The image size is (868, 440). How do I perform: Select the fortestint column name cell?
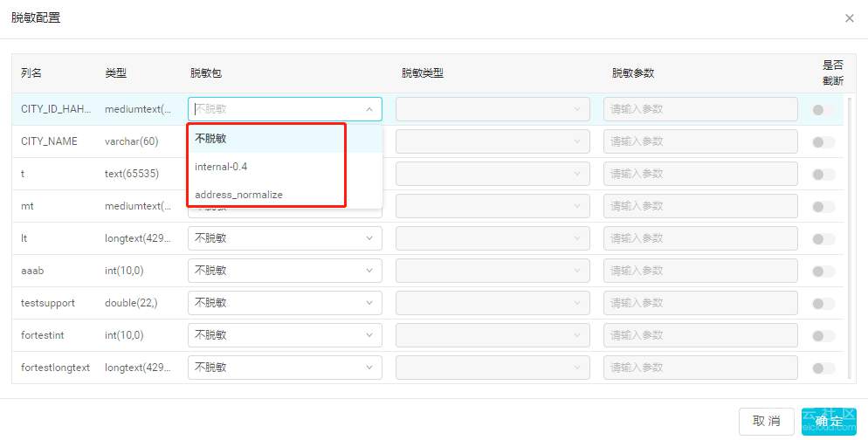pyautogui.click(x=43, y=335)
